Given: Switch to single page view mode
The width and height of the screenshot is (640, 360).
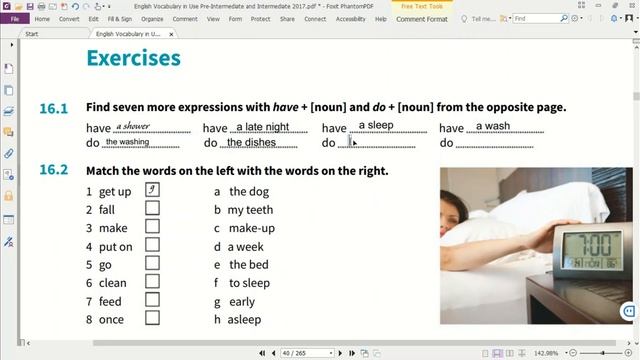Looking at the screenshot, I should point(485,353).
